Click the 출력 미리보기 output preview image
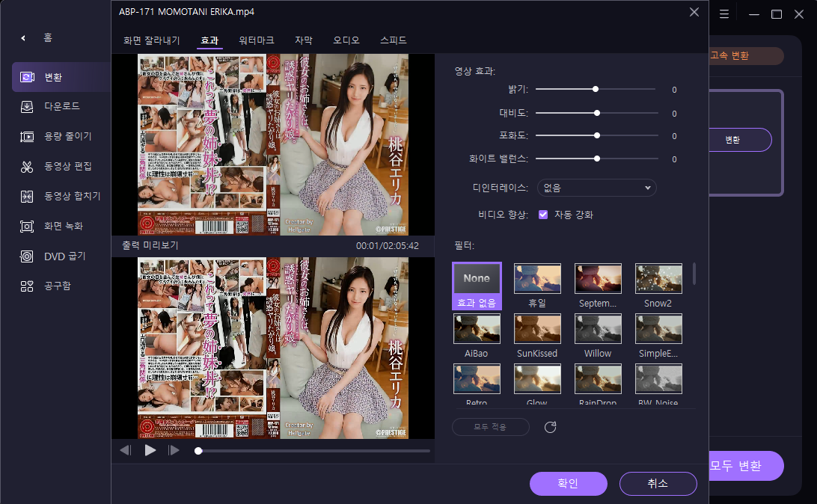This screenshot has height=504, width=817. coord(273,348)
